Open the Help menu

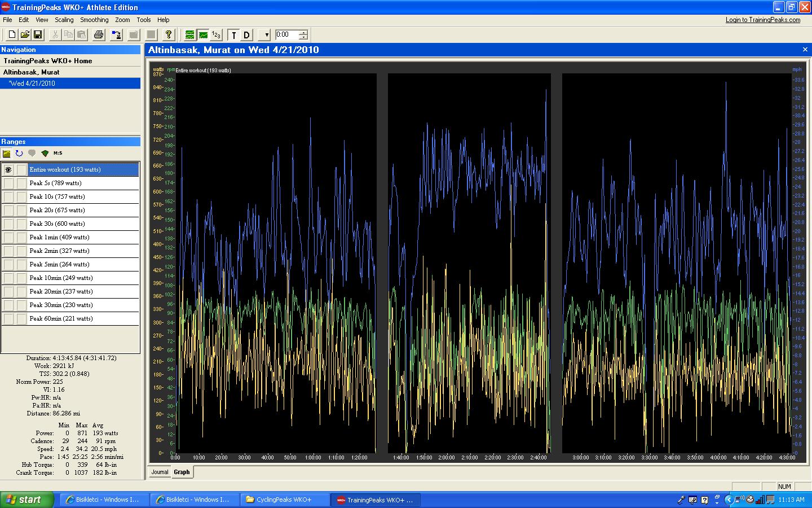click(164, 20)
